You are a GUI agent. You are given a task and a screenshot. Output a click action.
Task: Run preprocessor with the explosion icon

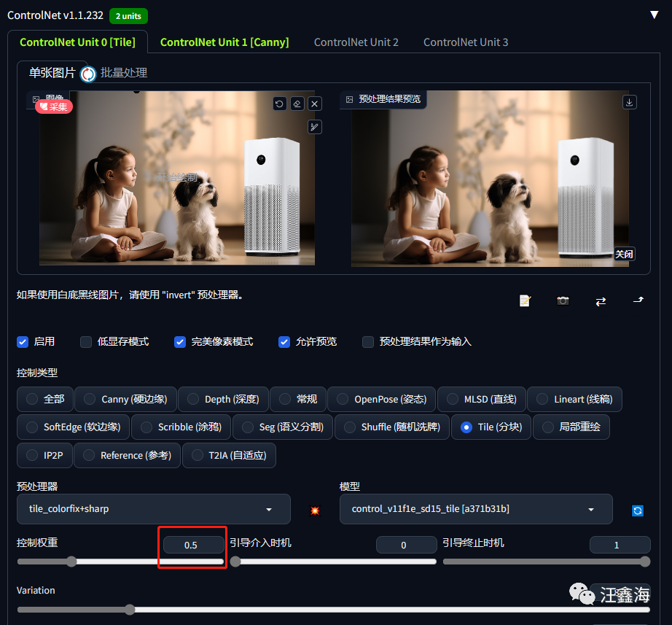coord(315,511)
